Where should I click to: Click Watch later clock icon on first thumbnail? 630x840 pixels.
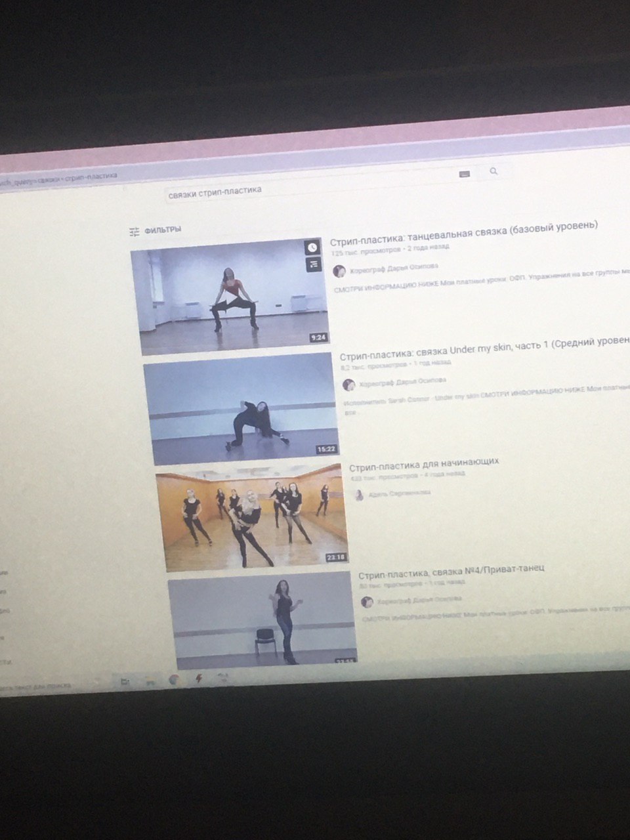pos(312,247)
